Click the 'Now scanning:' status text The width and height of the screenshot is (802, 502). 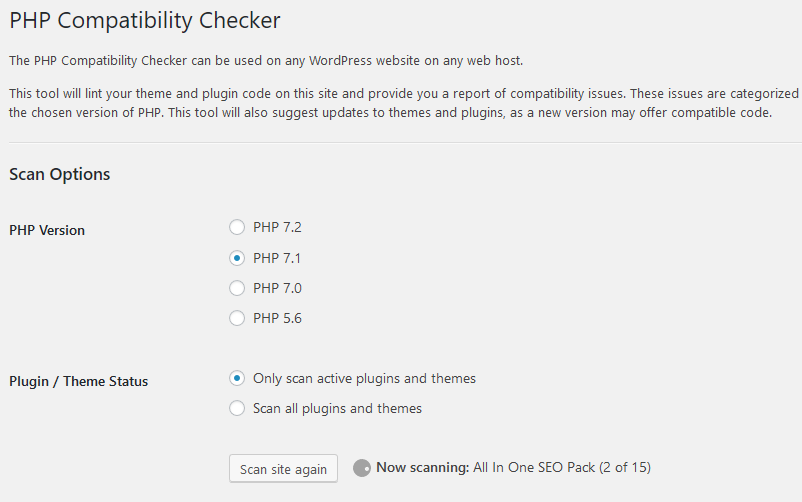422,467
